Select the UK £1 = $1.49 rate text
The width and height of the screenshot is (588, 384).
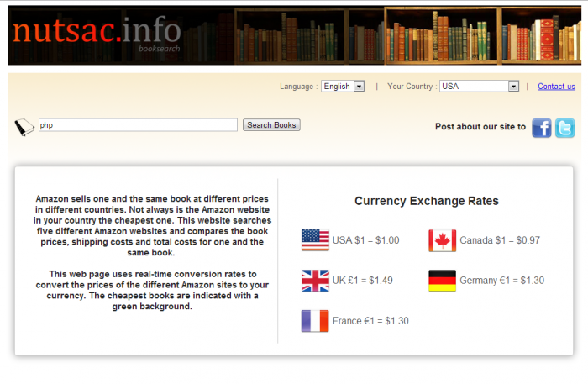[363, 281]
